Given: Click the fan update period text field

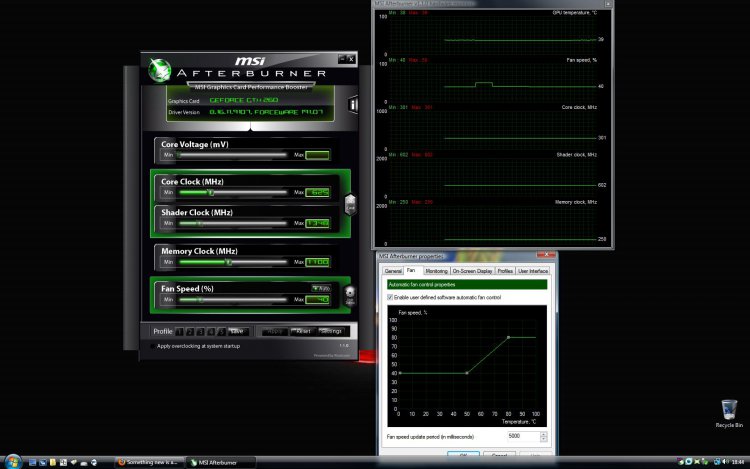Looking at the screenshot, I should coord(523,436).
